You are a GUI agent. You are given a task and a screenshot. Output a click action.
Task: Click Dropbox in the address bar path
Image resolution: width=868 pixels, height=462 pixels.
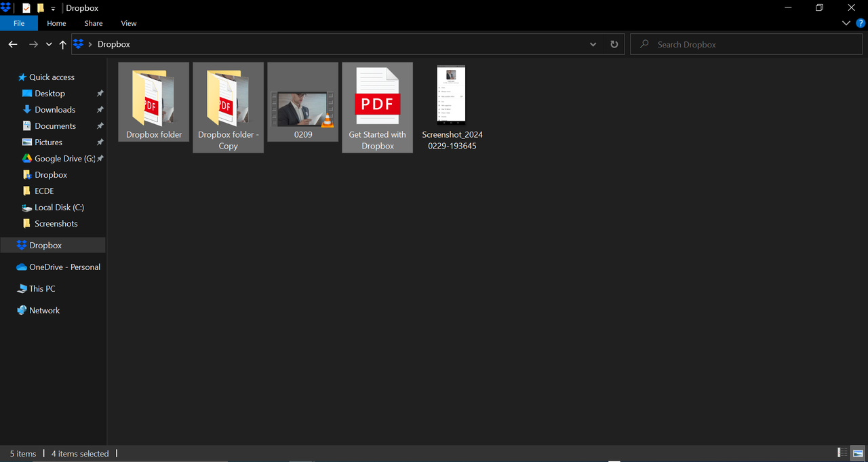(114, 44)
